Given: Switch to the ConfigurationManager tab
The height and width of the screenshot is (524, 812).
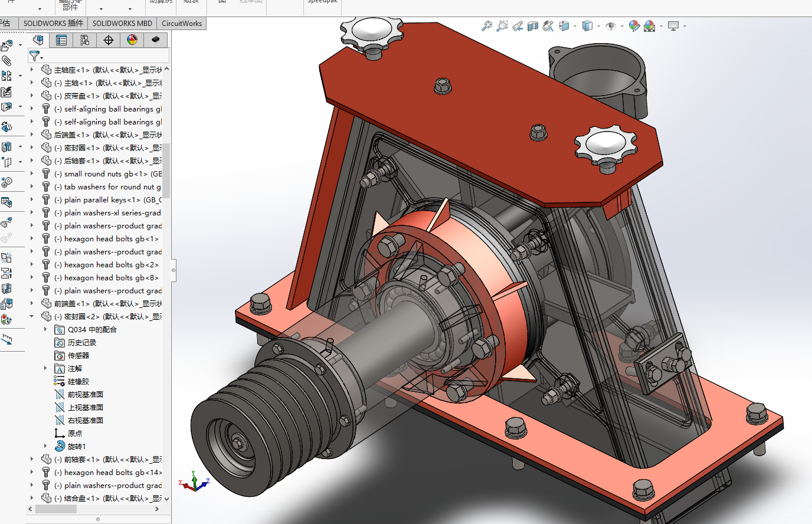Looking at the screenshot, I should tap(85, 40).
